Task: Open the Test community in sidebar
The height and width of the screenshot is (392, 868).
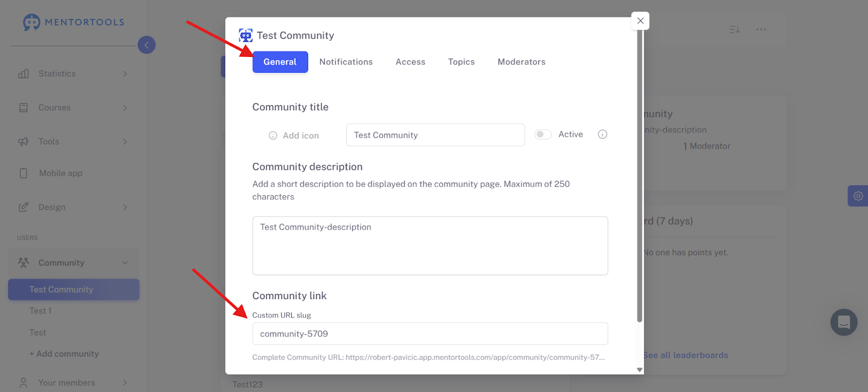Action: coord(38,332)
